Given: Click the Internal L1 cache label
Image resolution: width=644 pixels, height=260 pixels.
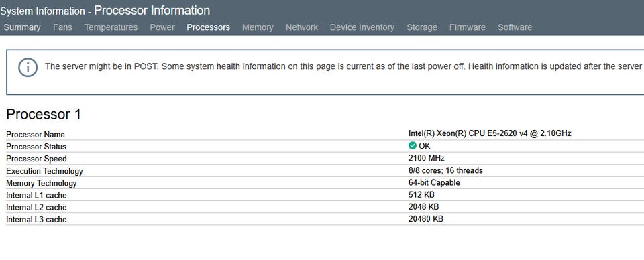Looking at the screenshot, I should click(x=36, y=195).
